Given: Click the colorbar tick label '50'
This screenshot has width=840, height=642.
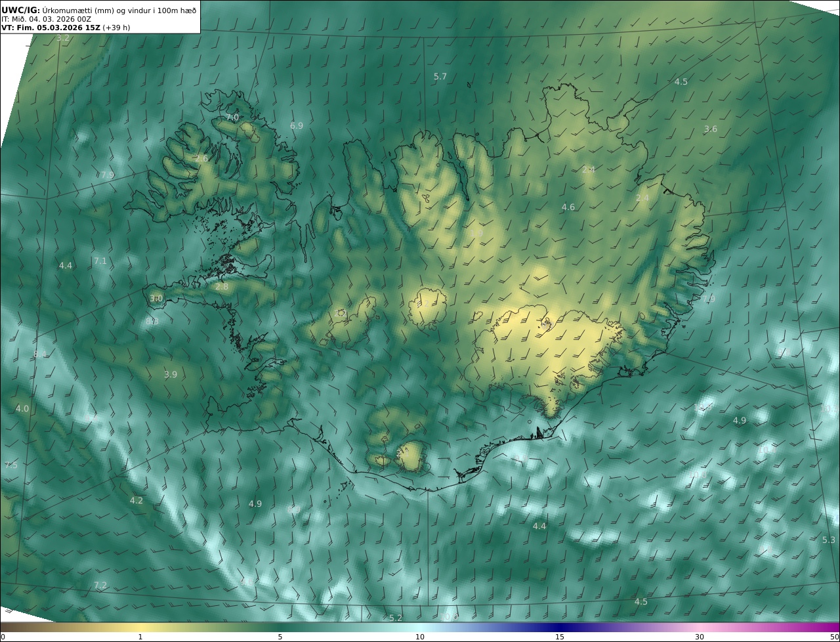Looking at the screenshot, I should click(x=834, y=637).
